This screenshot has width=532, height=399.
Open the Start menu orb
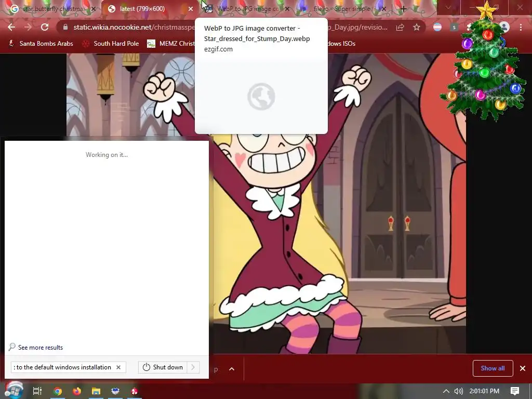[x=14, y=390]
